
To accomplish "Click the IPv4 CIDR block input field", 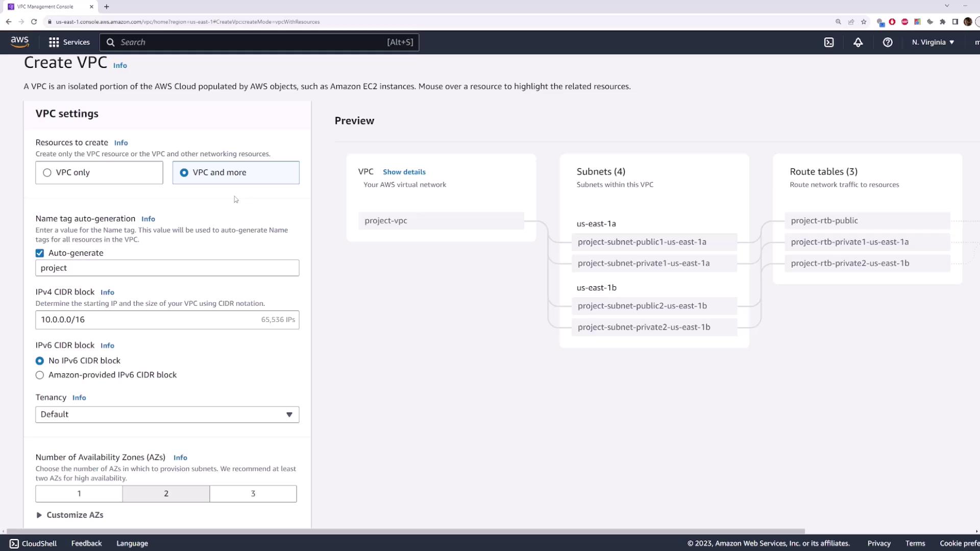I will pos(148,320).
